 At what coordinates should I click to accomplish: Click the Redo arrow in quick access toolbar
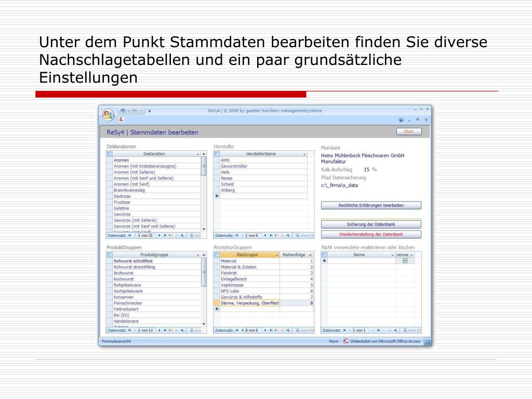point(135,111)
